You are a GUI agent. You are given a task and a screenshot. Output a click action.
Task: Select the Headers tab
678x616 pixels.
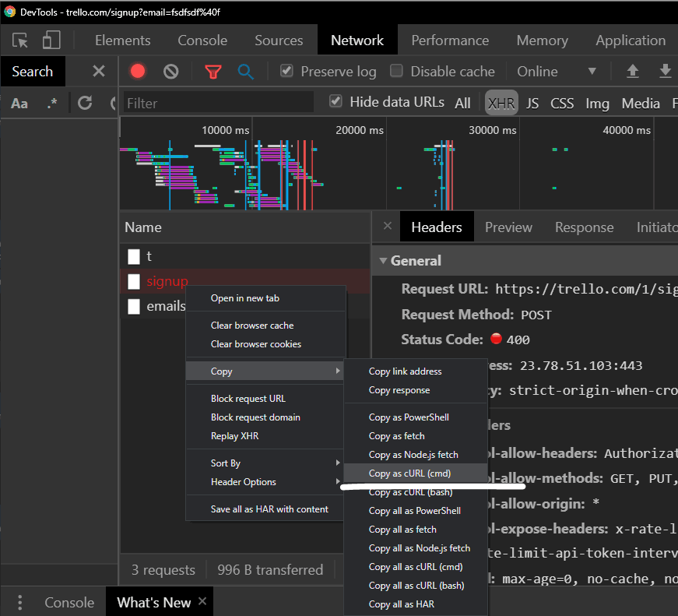click(437, 227)
